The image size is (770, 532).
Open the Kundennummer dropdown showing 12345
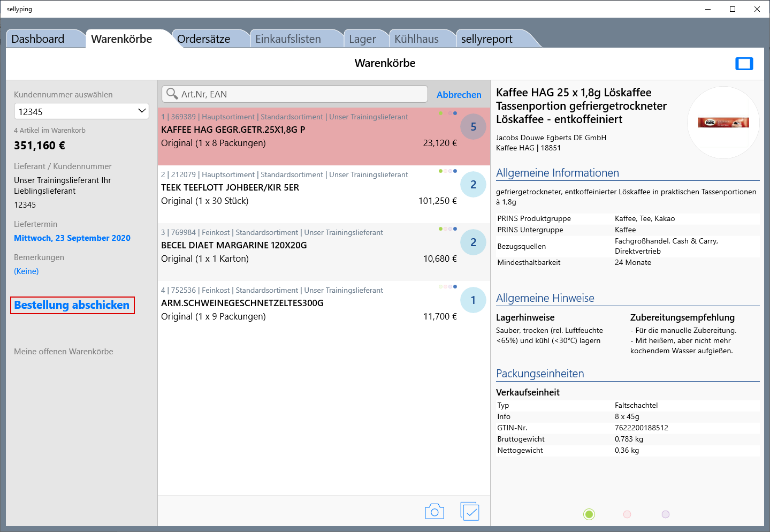pyautogui.click(x=81, y=111)
